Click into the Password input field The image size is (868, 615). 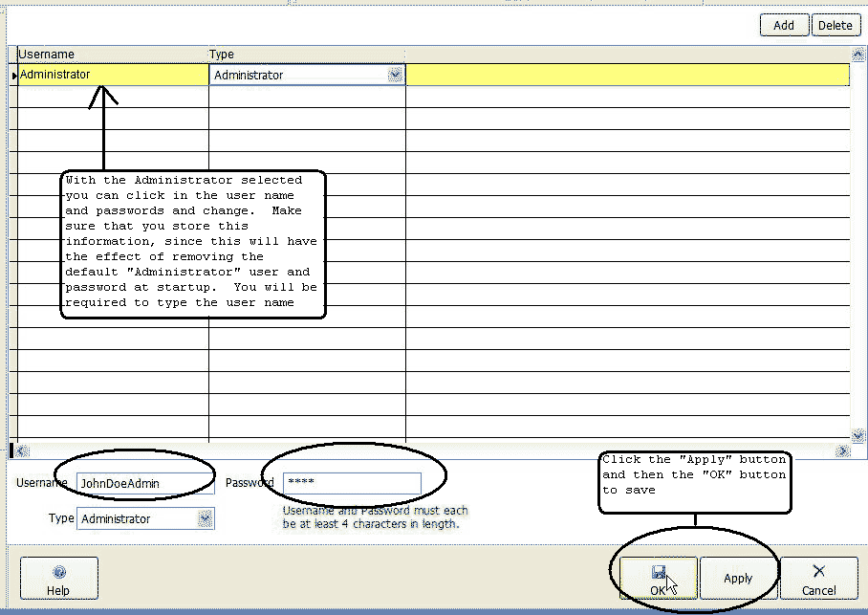coord(351,483)
